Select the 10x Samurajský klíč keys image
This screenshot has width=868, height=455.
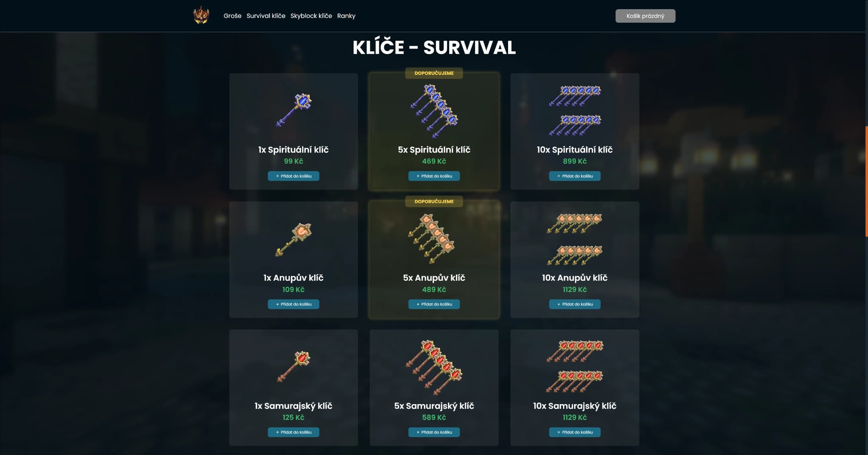pos(575,367)
